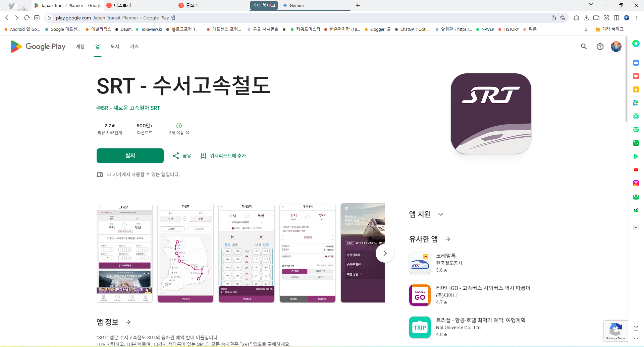644x347 pixels.
Task: Open the Instagram sidebar icon
Action: (x=636, y=183)
